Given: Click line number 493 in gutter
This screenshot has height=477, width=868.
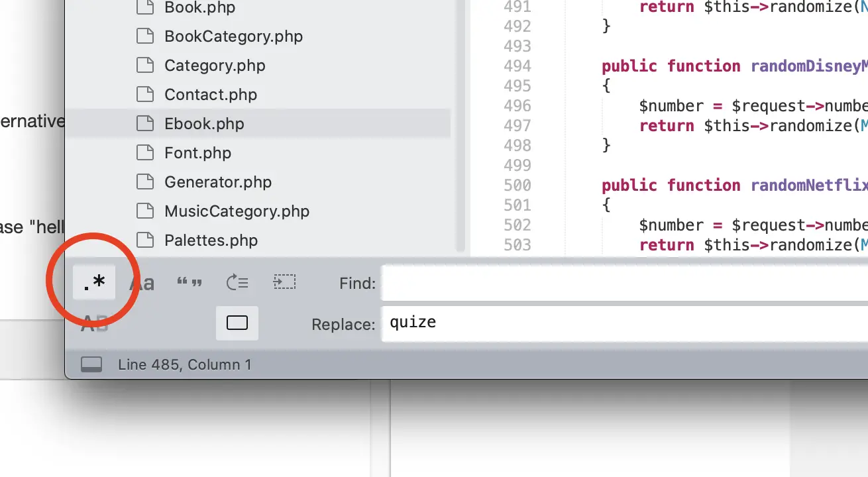Looking at the screenshot, I should [x=517, y=46].
